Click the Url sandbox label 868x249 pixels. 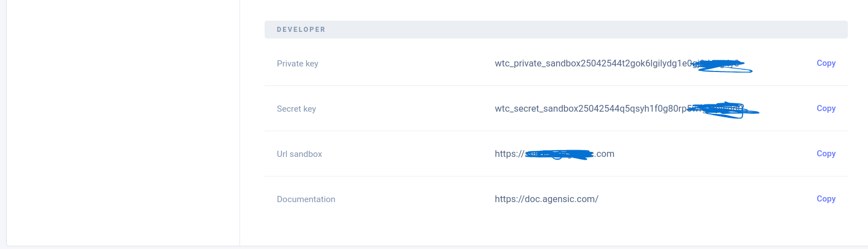[x=299, y=154]
